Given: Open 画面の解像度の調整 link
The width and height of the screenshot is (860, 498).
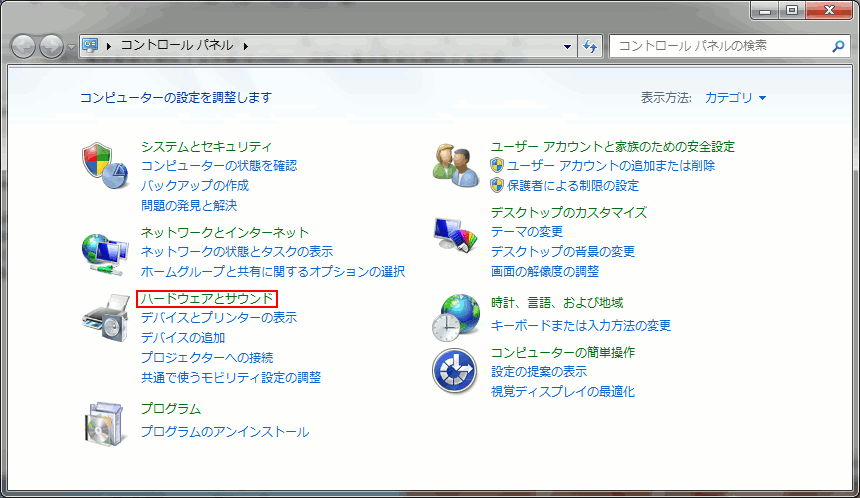Looking at the screenshot, I should click(x=545, y=271).
